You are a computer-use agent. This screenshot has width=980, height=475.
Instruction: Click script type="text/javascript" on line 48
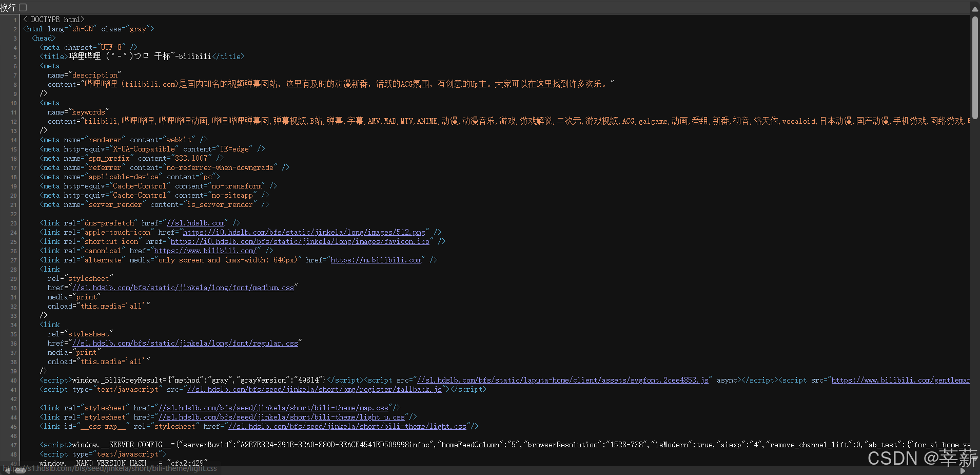(103, 454)
